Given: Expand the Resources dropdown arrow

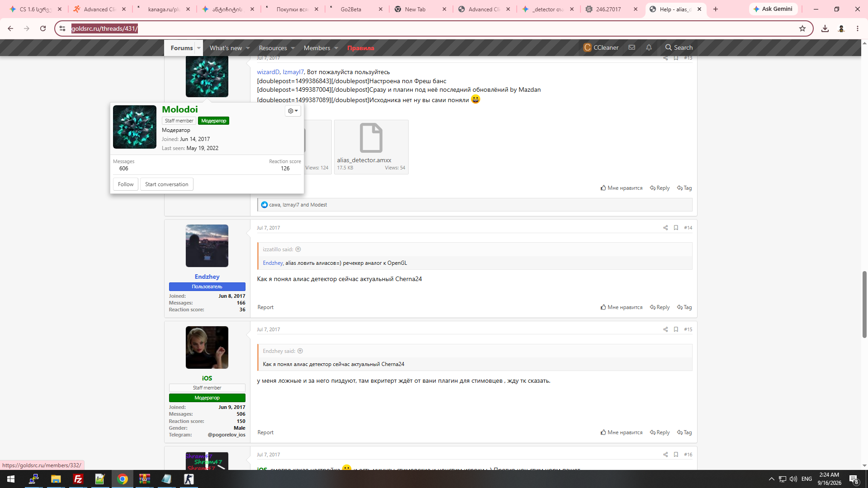Looking at the screenshot, I should pyautogui.click(x=293, y=48).
